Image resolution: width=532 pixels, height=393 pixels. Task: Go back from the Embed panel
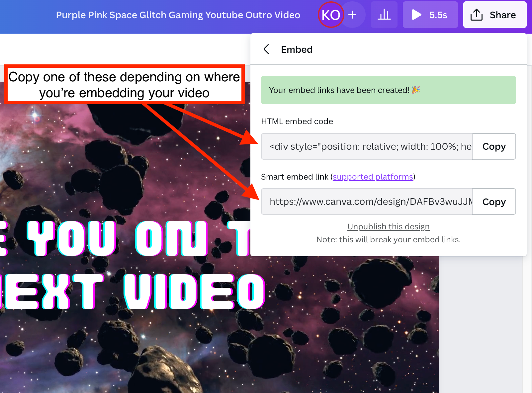point(266,49)
